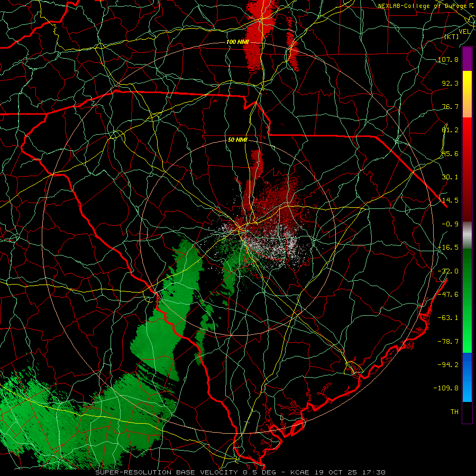
Task: Click the blue segment of velocity color bar
Action: pos(467,377)
